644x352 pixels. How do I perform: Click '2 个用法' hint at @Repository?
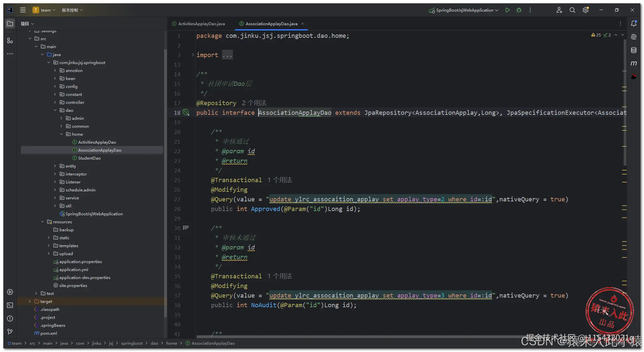point(254,103)
